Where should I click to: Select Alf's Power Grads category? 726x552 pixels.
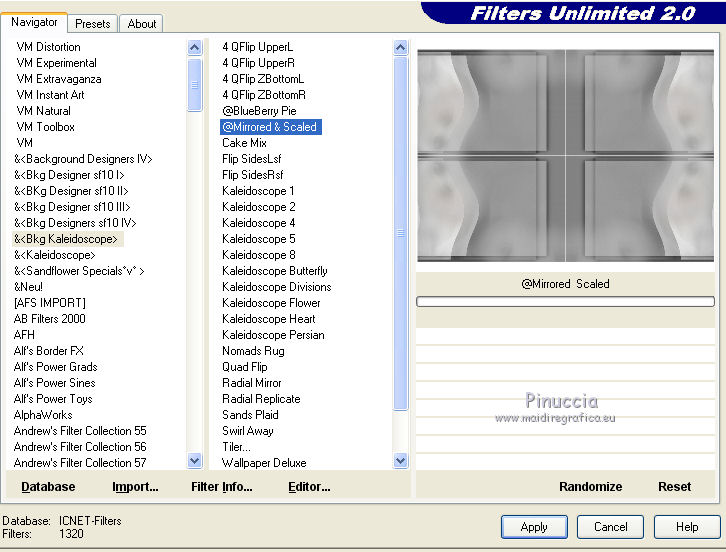click(56, 367)
